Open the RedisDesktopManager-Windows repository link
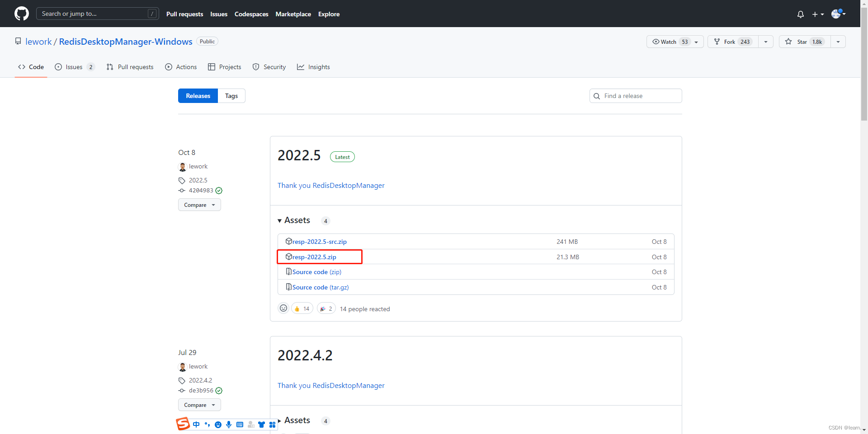Screen dimensions: 868x434 pos(126,42)
